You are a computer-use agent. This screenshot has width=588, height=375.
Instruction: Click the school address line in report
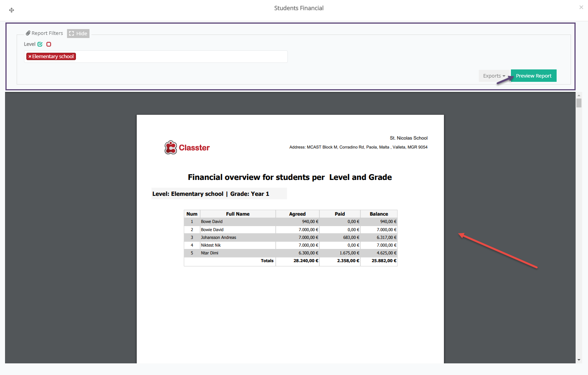click(x=358, y=147)
